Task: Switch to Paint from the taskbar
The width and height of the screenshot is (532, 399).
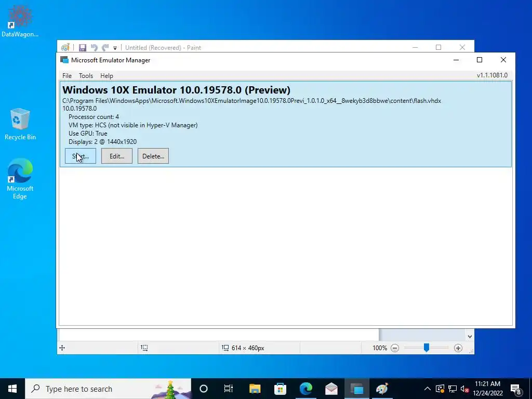Action: point(382,389)
